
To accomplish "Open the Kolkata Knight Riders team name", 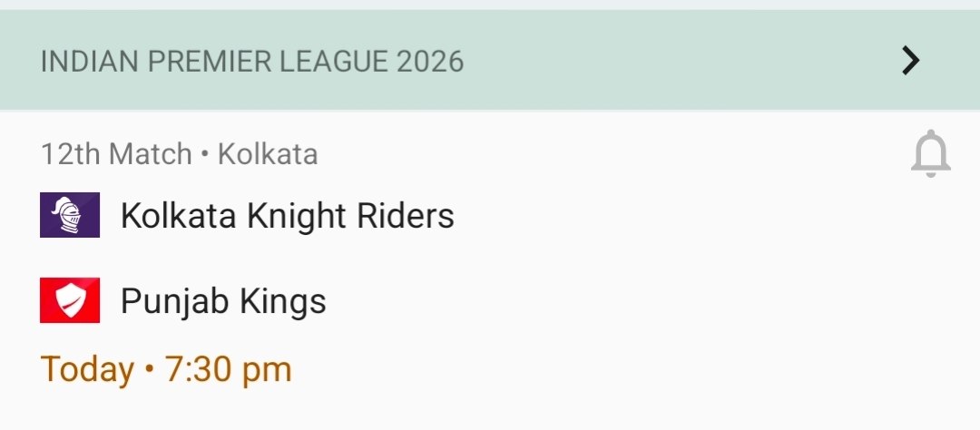I will 287,216.
